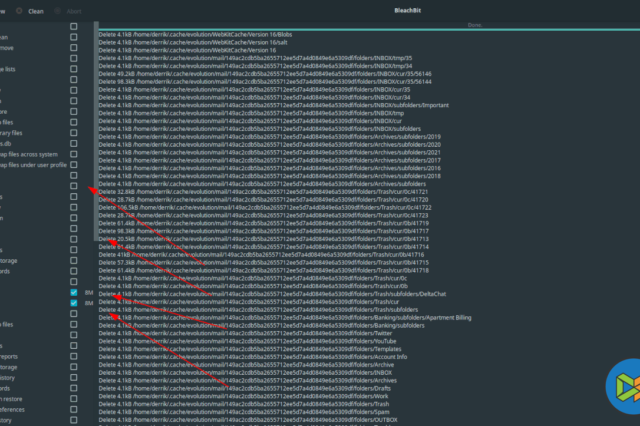640x426 pixels.
Task: Click the BleachBit window title
Action: [407, 11]
